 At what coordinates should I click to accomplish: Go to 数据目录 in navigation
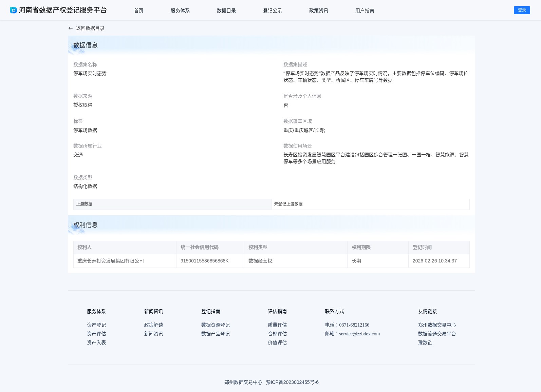[x=226, y=11]
